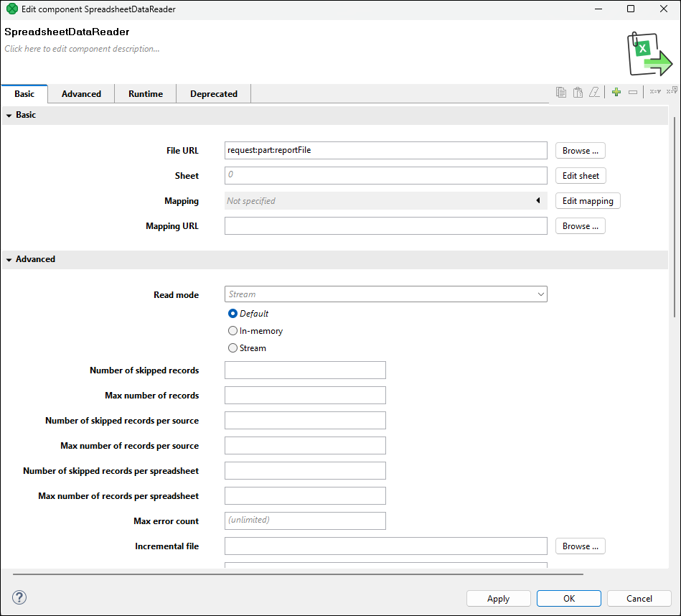Click the minus Remove attribute icon
The height and width of the screenshot is (616, 681).
tap(633, 92)
